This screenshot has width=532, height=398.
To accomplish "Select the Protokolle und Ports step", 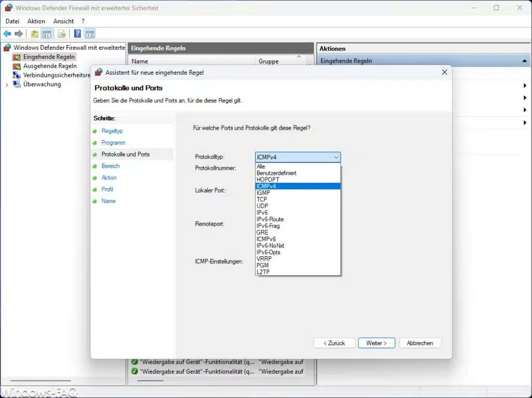I will [126, 154].
